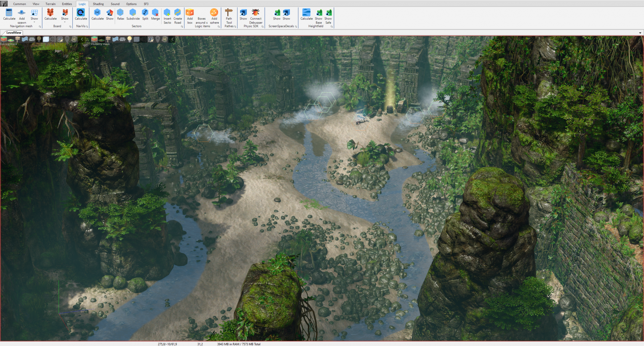Expand the Sectors group dialog launcher

coord(182,26)
